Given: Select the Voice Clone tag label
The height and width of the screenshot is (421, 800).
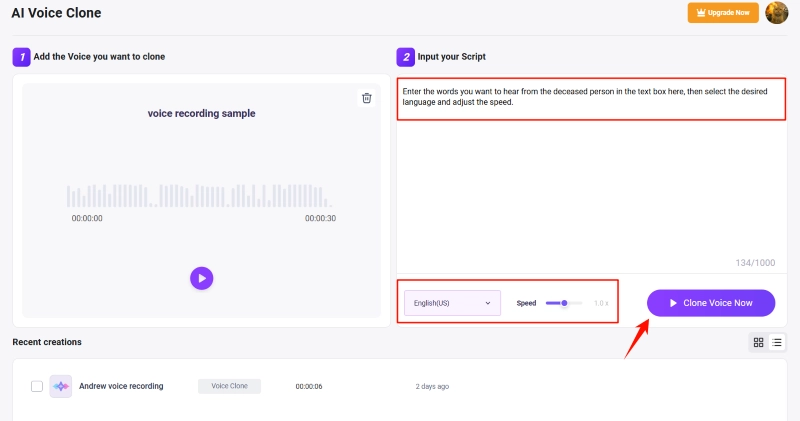Looking at the screenshot, I should [x=229, y=386].
